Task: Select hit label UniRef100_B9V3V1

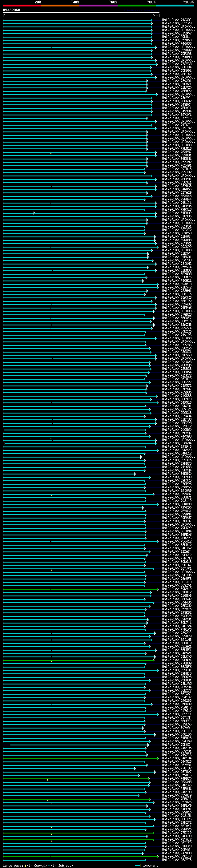Action: (177, 115)
